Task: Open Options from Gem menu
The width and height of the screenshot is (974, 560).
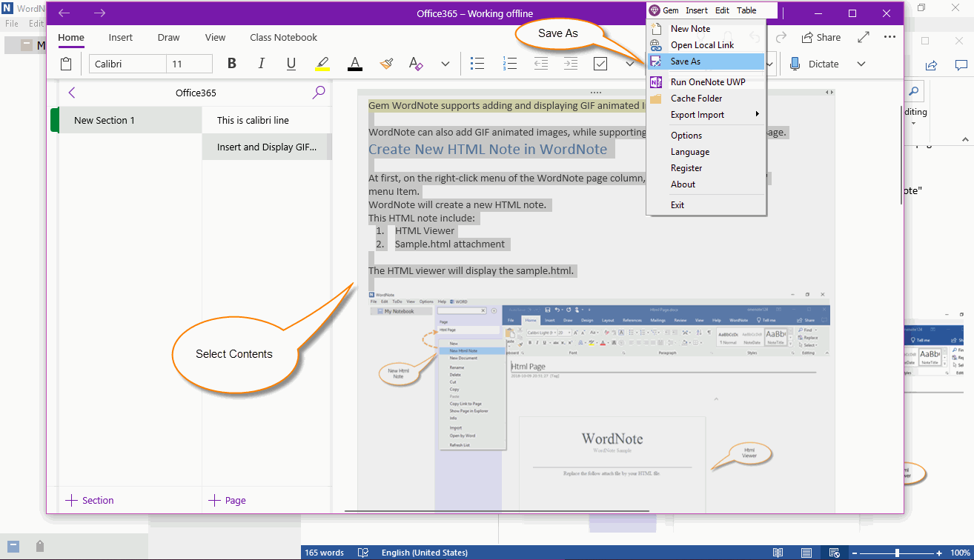Action: pos(706,136)
